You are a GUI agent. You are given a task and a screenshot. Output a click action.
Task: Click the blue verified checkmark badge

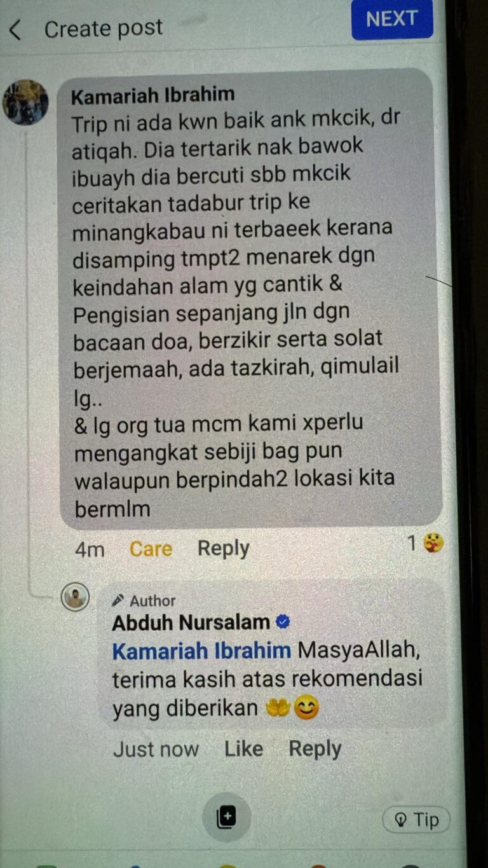283,623
